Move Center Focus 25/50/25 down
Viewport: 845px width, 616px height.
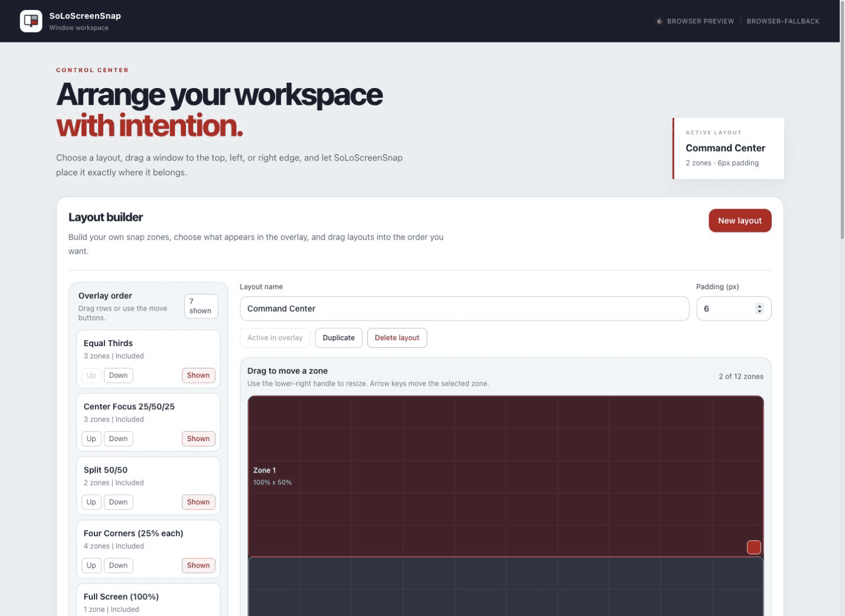pyautogui.click(x=118, y=439)
